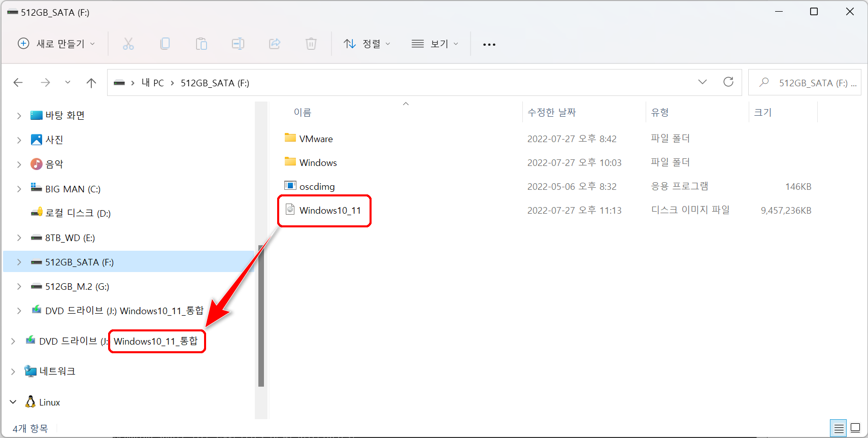Select 바탕 화면 in navigation pane

pos(65,115)
